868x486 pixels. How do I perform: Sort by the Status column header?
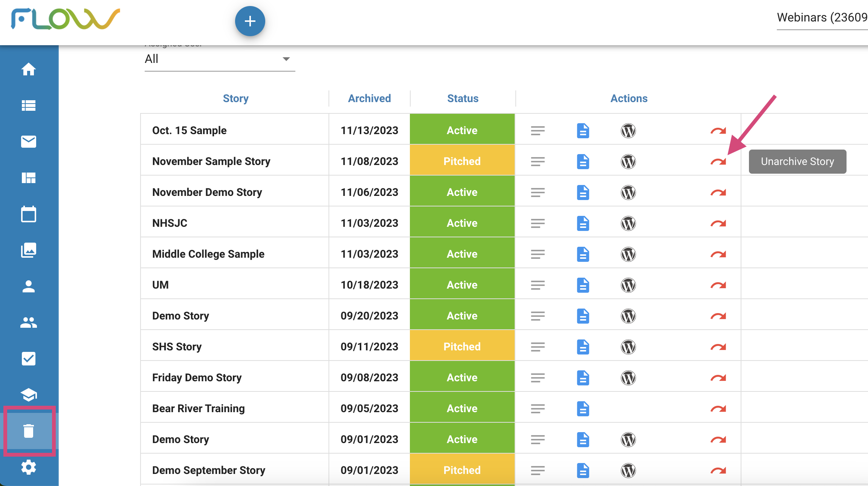(463, 98)
